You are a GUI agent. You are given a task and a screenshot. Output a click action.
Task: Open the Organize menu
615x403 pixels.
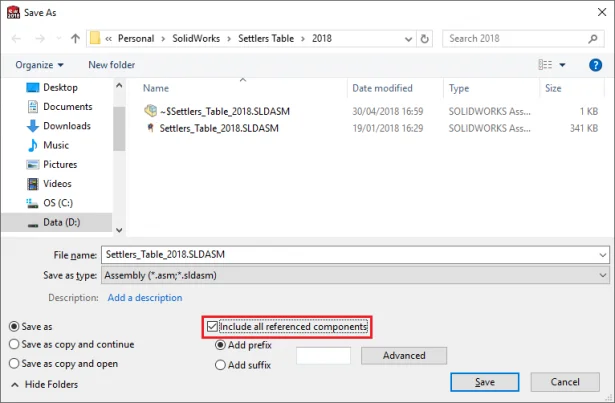pyautogui.click(x=38, y=65)
